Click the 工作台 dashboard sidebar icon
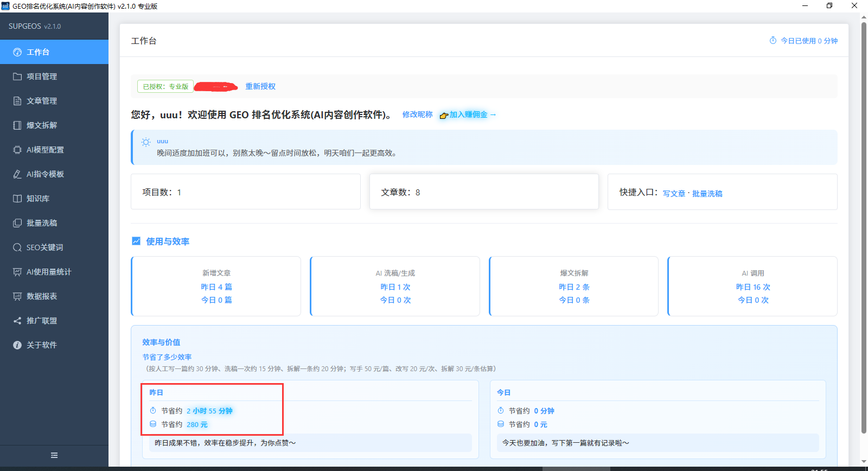 [x=17, y=52]
